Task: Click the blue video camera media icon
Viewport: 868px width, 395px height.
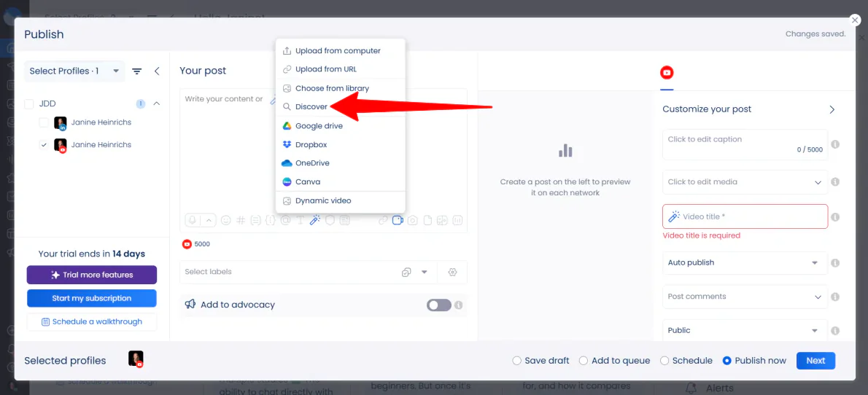Action: click(398, 220)
